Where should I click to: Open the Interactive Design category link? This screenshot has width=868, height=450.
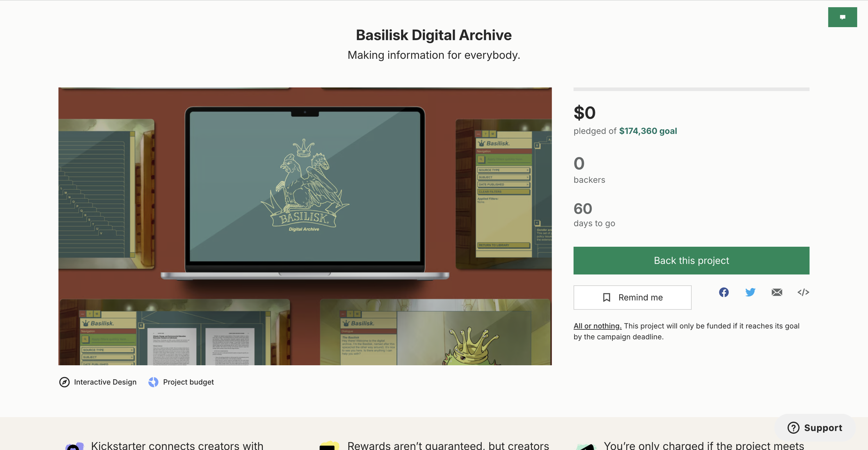click(x=105, y=382)
